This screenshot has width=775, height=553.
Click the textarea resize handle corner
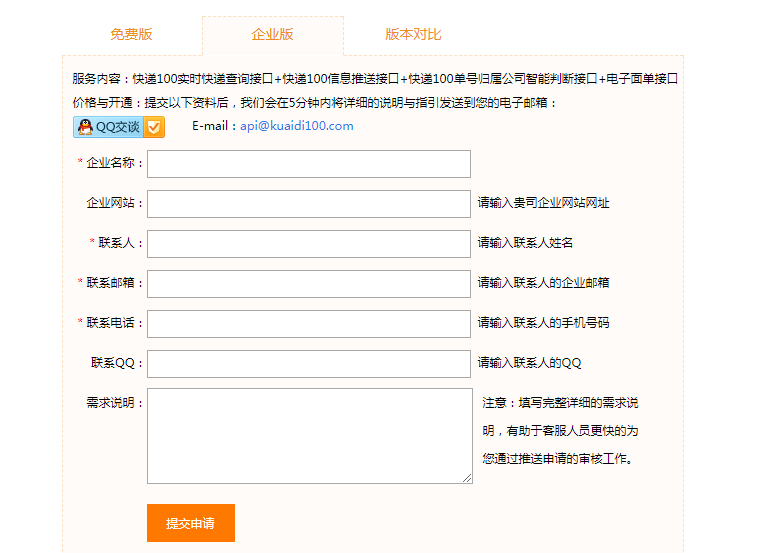tap(467, 478)
